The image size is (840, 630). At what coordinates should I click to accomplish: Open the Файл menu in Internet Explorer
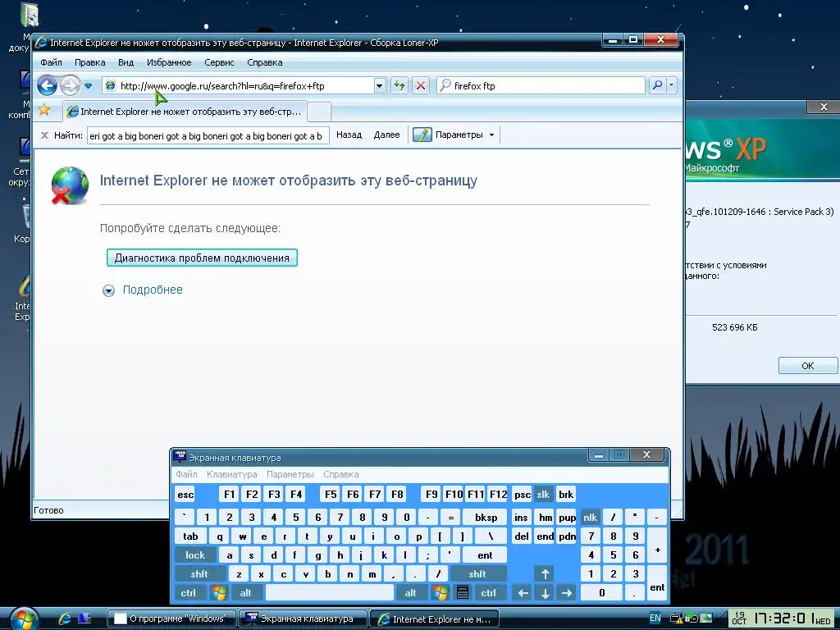point(51,62)
